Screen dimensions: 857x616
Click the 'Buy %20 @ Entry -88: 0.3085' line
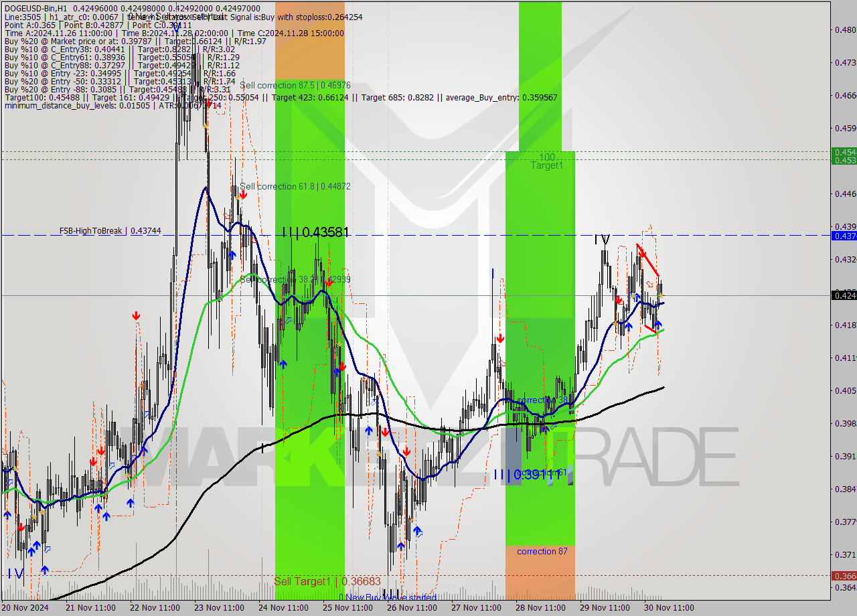point(117,90)
